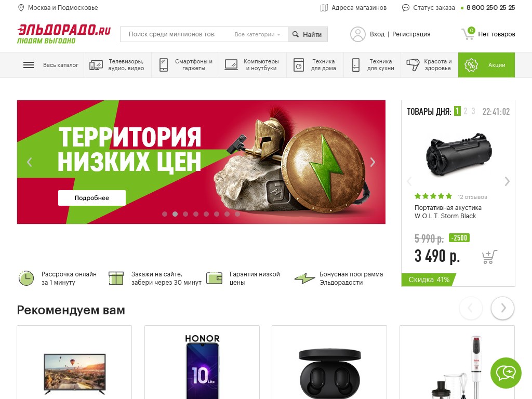532x399 pixels.
Task: Focus the product search input field
Action: [x=172, y=34]
